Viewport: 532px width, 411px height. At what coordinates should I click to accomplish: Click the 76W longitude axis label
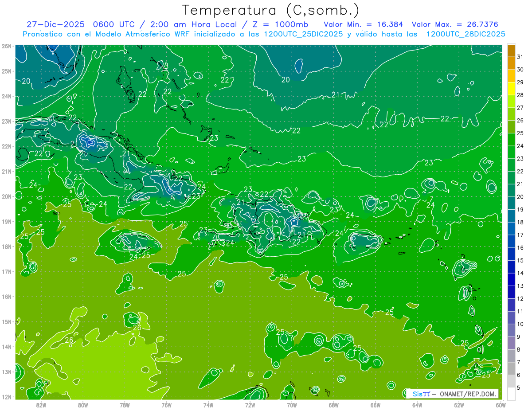click(x=167, y=405)
